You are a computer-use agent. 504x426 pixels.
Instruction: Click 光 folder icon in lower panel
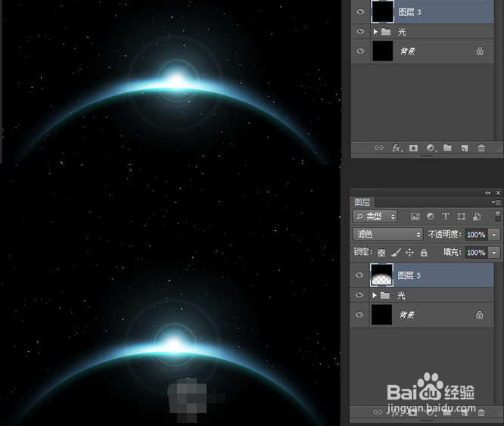385,295
